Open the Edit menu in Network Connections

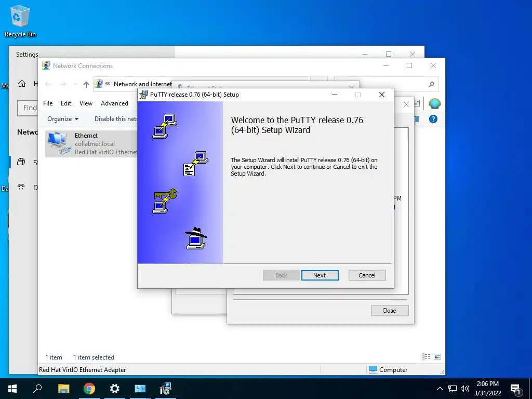(66, 103)
